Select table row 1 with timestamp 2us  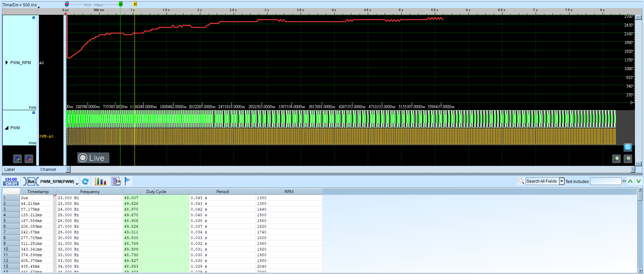click(162, 198)
